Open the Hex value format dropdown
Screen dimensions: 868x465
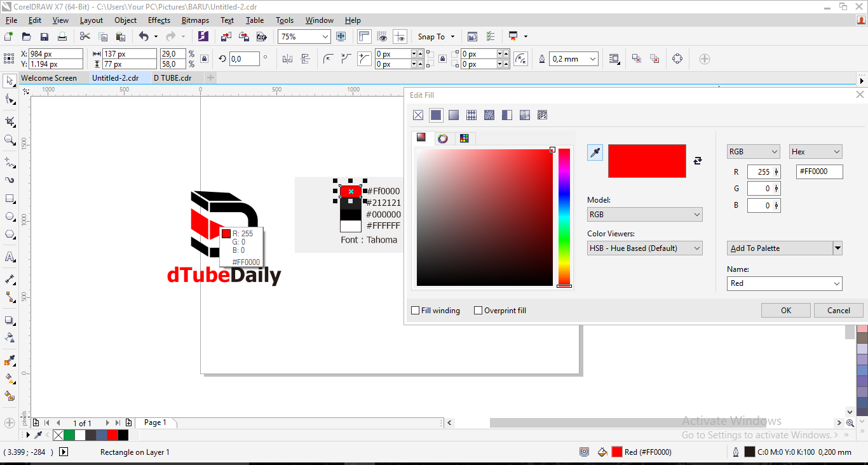816,152
